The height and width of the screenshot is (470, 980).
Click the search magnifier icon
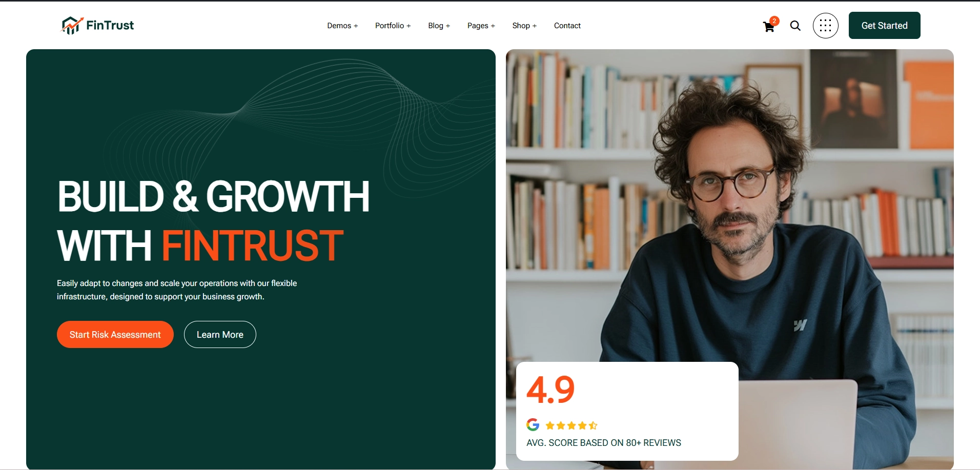[x=795, y=26]
